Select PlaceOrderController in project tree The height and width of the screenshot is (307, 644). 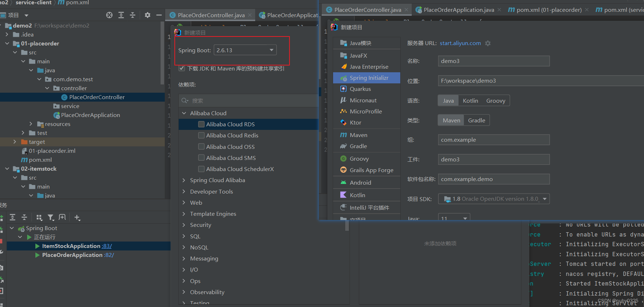[x=97, y=97]
